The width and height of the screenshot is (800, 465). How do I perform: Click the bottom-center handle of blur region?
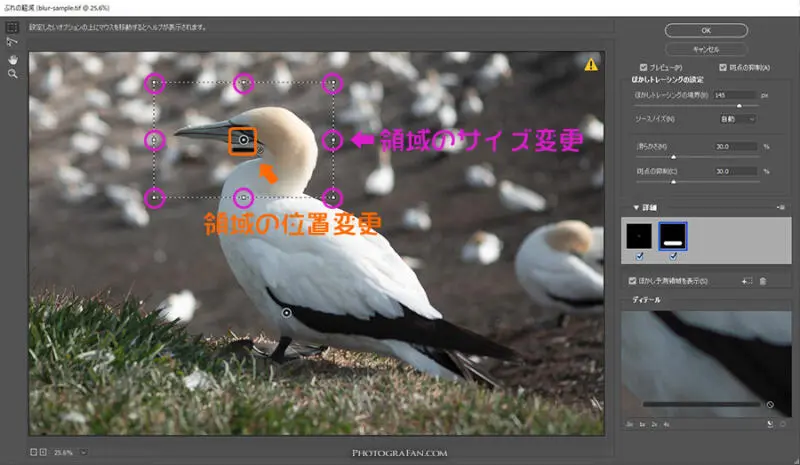[243, 198]
